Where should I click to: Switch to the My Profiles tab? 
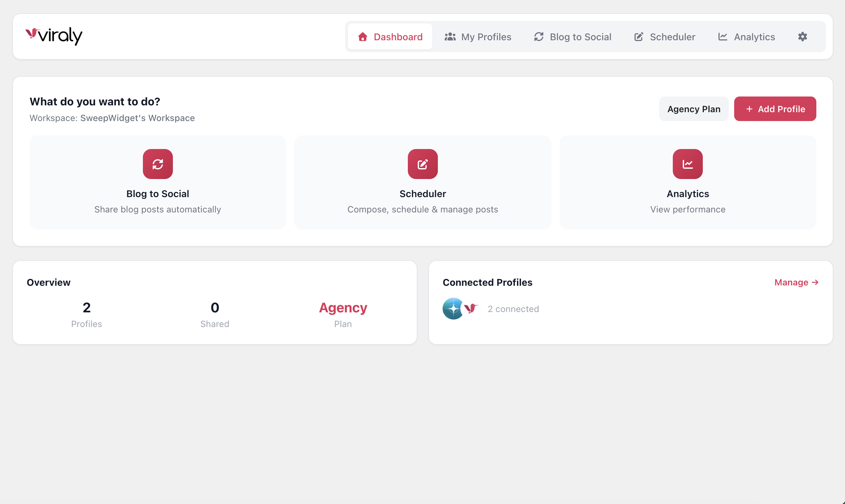point(478,36)
